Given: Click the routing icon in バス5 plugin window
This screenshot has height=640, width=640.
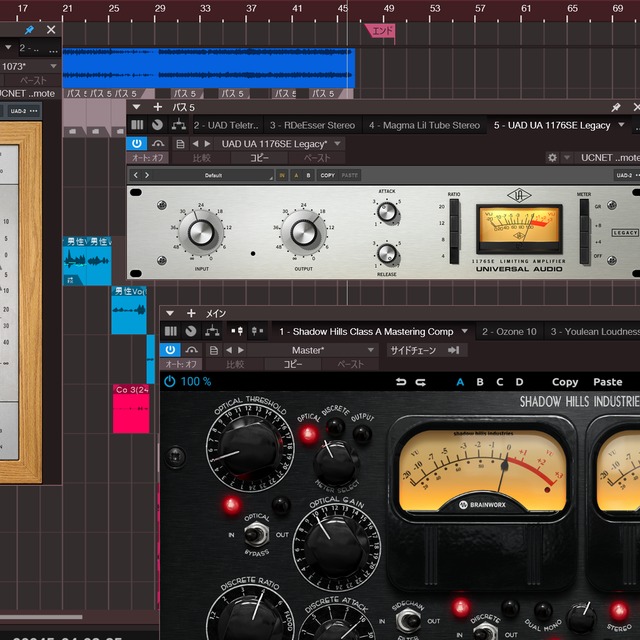Looking at the screenshot, I should click(178, 126).
